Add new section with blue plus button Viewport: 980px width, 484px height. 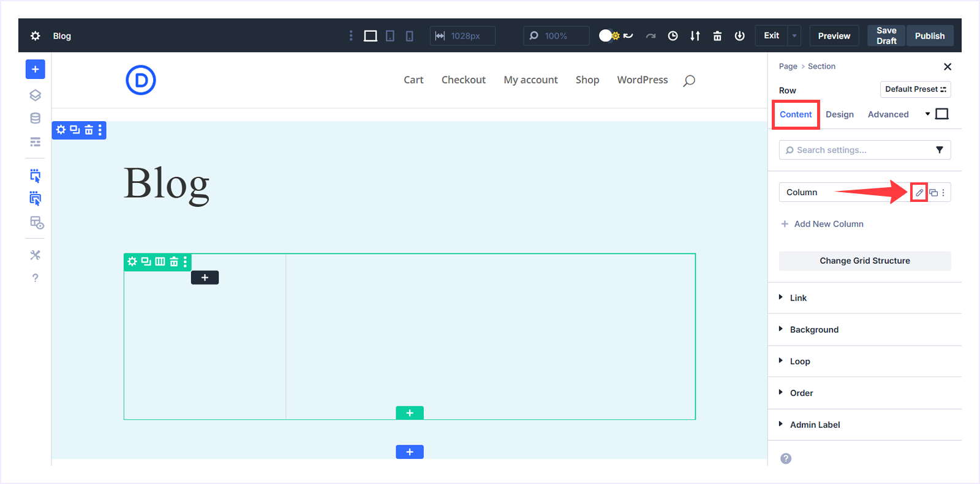coord(410,452)
